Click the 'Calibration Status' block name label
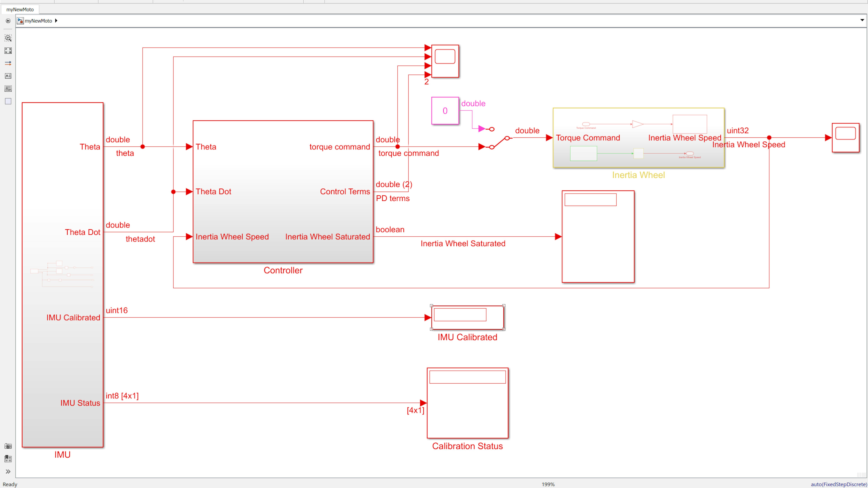Screen dimensions: 868x488 pyautogui.click(x=468, y=446)
